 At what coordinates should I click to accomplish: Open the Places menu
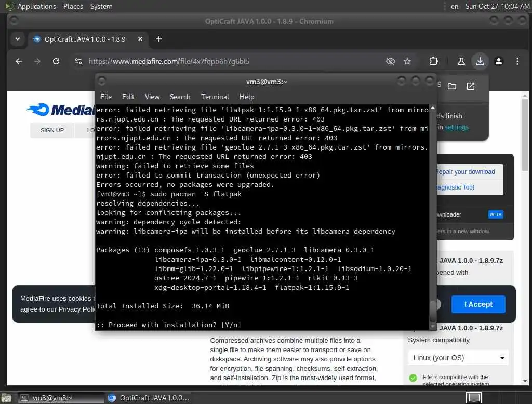tap(73, 6)
